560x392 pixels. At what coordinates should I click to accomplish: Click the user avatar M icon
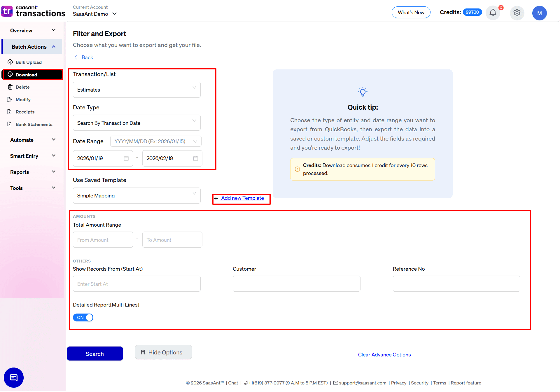(x=539, y=13)
